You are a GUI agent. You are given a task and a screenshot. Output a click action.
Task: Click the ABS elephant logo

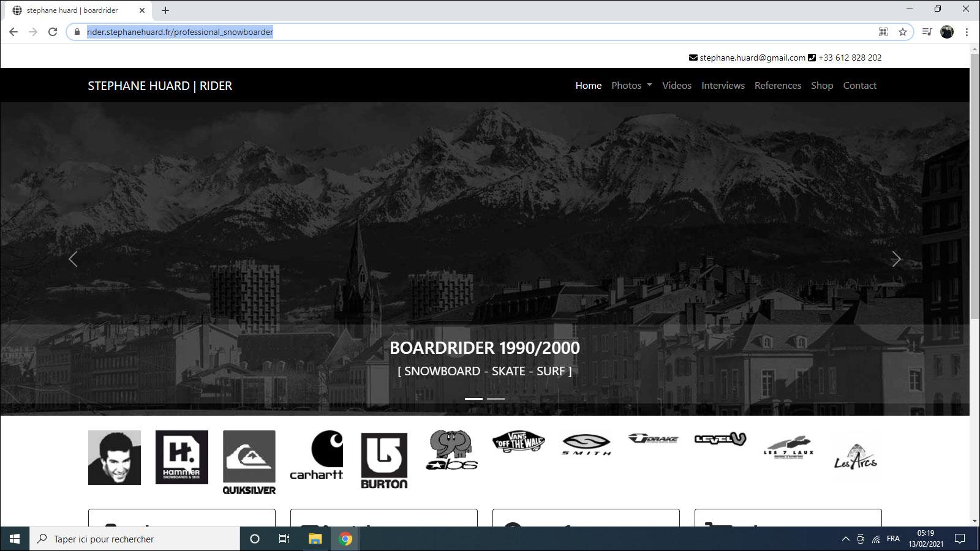[x=451, y=450]
